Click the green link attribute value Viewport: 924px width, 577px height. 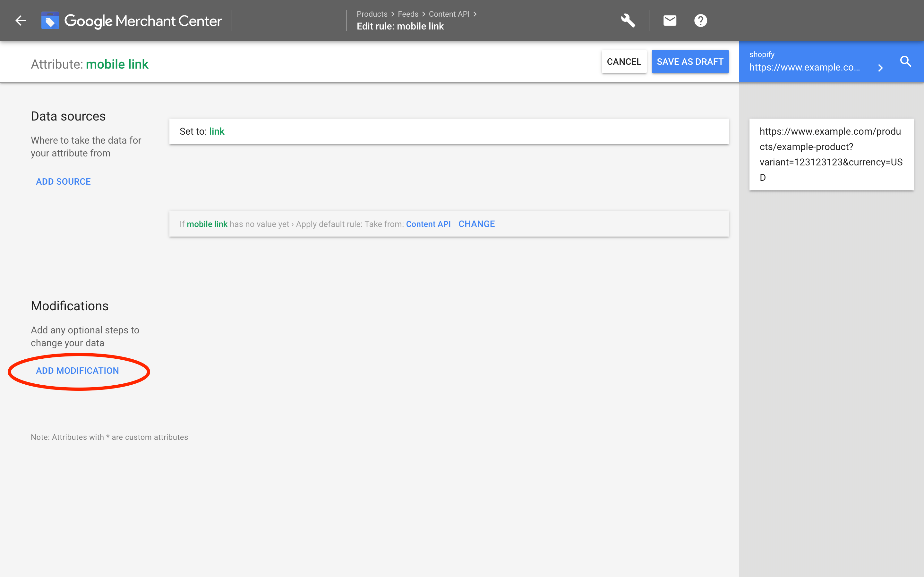[x=217, y=131]
